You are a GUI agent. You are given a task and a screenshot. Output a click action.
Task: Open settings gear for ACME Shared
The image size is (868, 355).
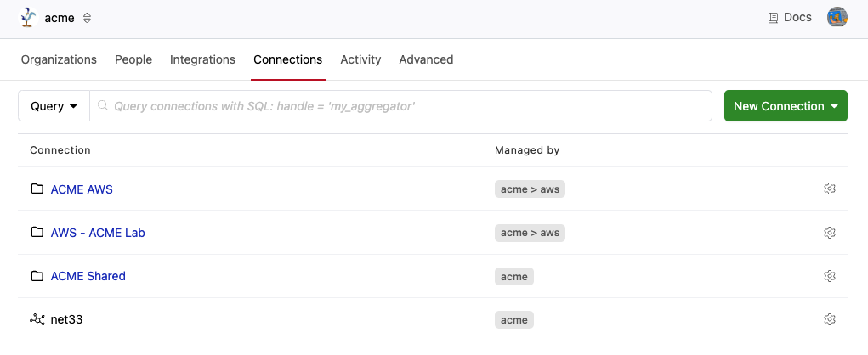tap(830, 276)
